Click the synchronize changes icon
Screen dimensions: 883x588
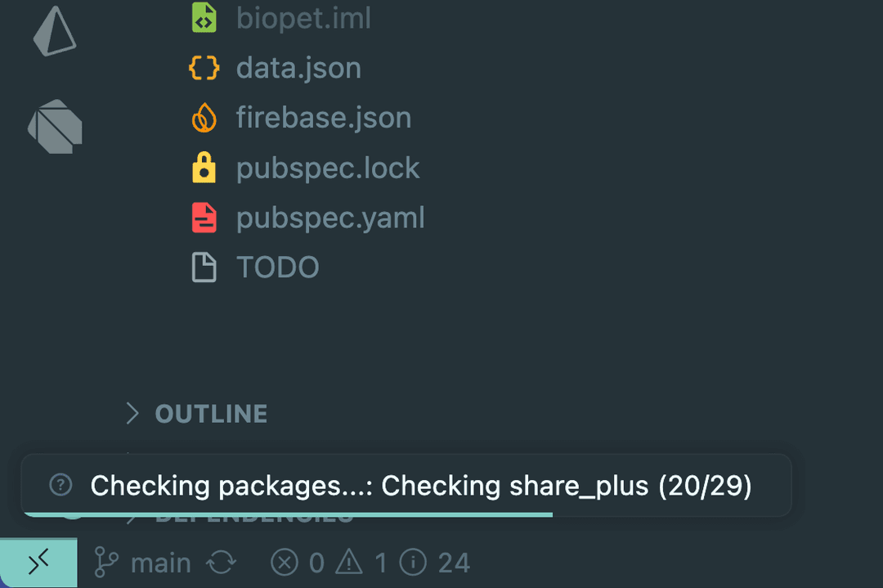pos(222,563)
